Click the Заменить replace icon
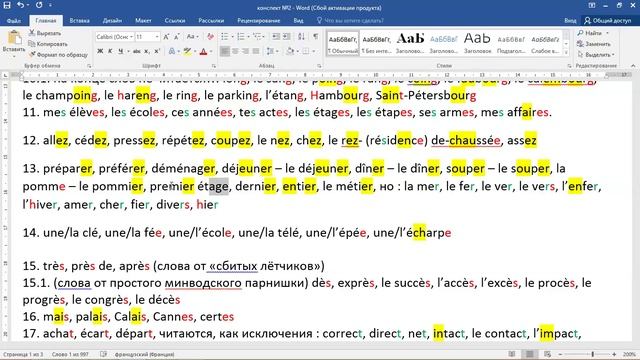 (580, 44)
